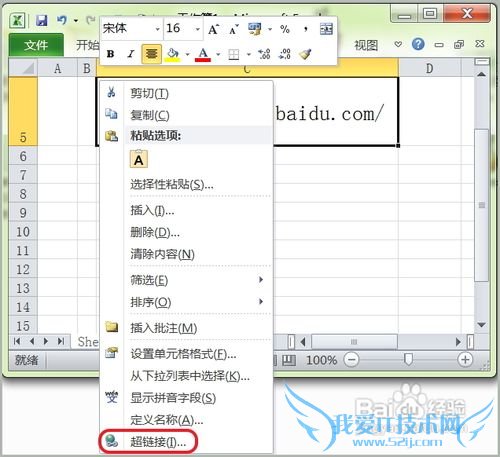Open 设置单元格格式(F)... format cells

[187, 354]
